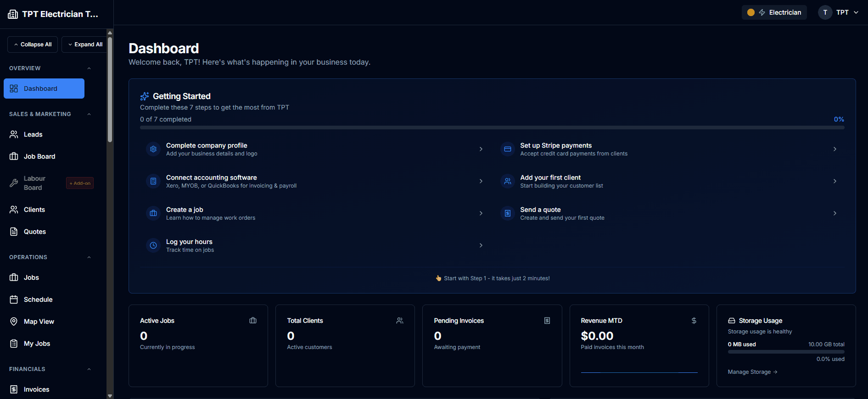Viewport: 868px width, 399px height.
Task: Click the invoice icon for Send a quote
Action: tap(508, 213)
